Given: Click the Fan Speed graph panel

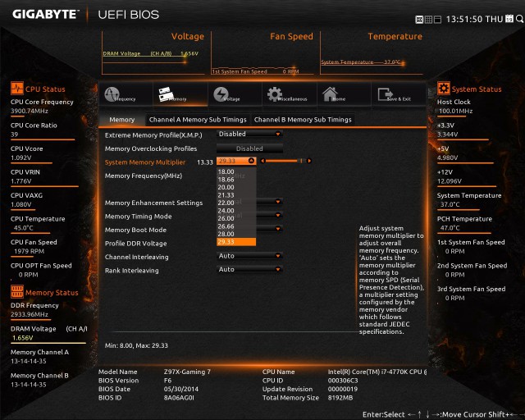Looking at the screenshot, I should [x=262, y=53].
